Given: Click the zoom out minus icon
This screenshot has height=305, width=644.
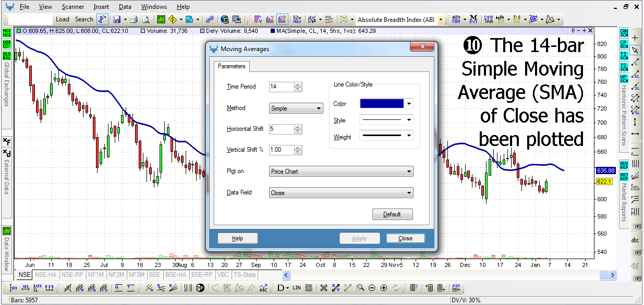Looking at the screenshot, I should [372, 288].
